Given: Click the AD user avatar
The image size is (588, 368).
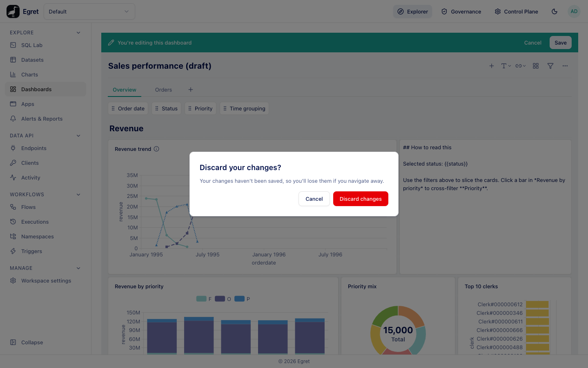Looking at the screenshot, I should pos(574,11).
